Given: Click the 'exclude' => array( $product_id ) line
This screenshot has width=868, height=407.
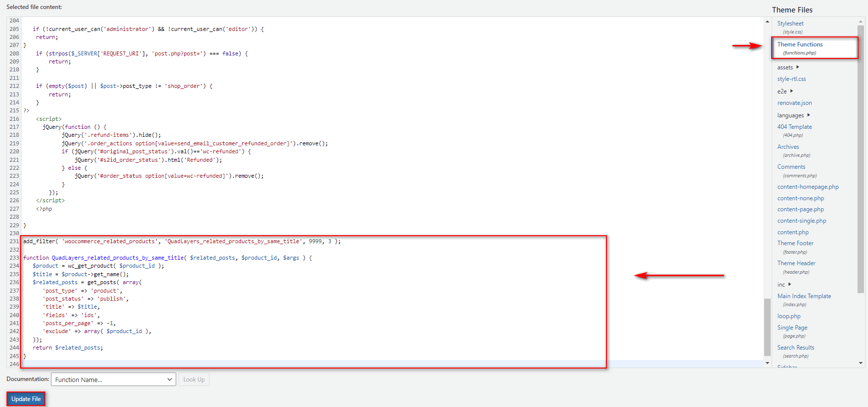Looking at the screenshot, I should tap(97, 331).
